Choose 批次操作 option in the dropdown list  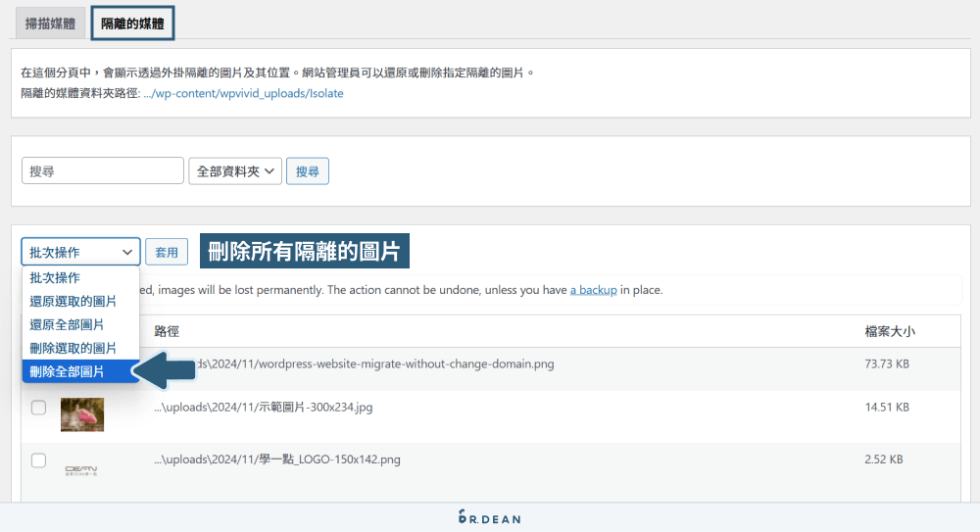click(x=80, y=277)
